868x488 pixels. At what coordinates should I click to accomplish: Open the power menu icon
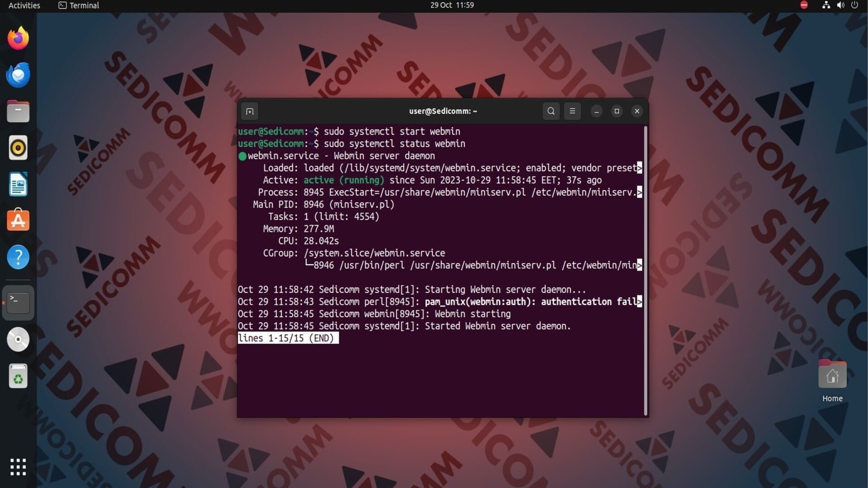coord(854,5)
